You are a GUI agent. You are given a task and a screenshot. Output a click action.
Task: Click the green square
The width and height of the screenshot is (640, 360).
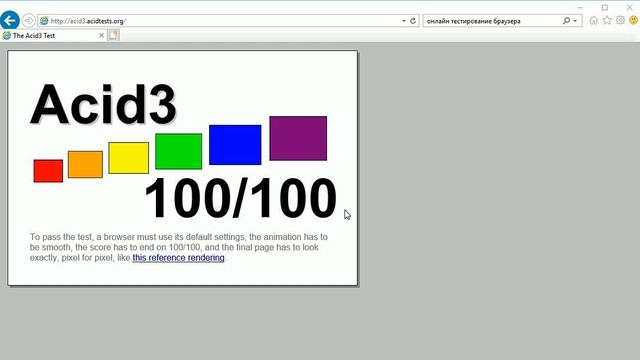coord(178,151)
